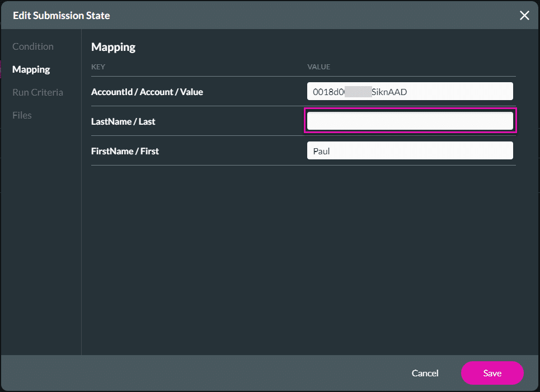Select the FirstName / First value containing Paul
The image size is (540, 392).
(x=410, y=150)
